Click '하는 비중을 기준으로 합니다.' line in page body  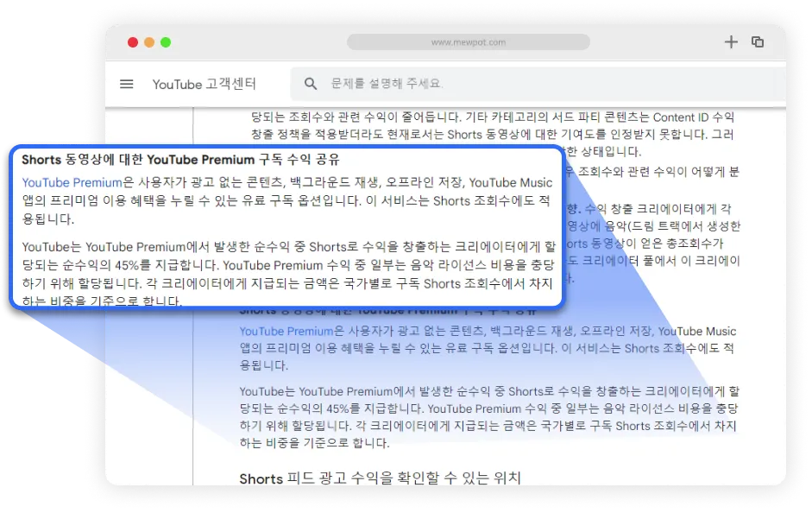pyautogui.click(x=314, y=443)
